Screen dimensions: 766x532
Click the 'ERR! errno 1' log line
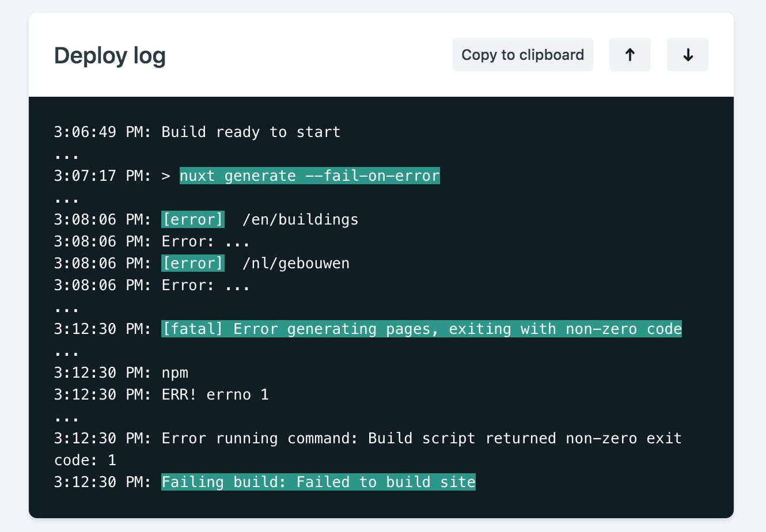161,394
